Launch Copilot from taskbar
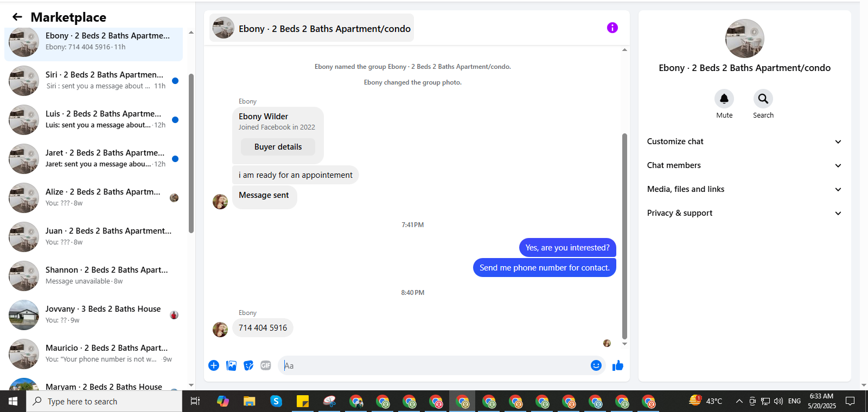This screenshot has height=412, width=868. (x=223, y=401)
